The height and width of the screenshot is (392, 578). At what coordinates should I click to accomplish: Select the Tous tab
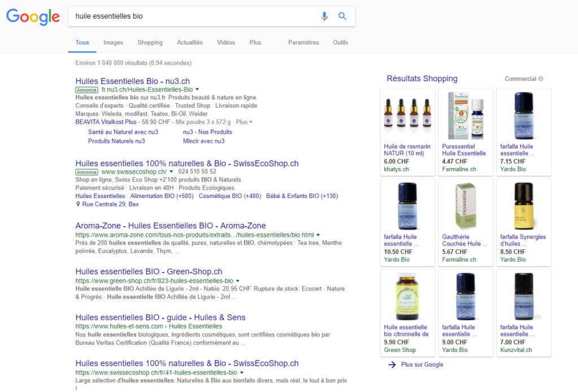click(x=82, y=43)
